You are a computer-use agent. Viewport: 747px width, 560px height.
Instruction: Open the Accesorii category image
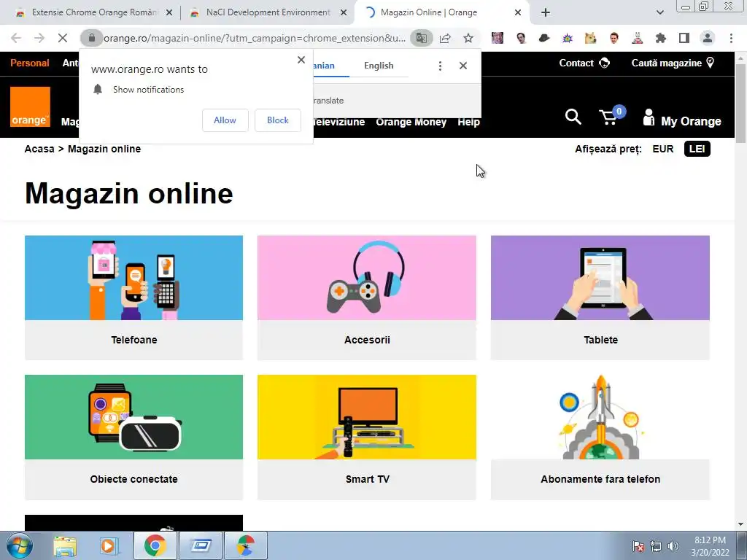point(367,278)
